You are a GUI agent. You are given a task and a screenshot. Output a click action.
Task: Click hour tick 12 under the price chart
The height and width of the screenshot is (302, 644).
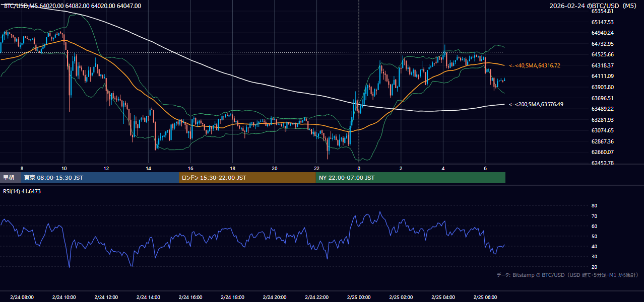coord(106,168)
